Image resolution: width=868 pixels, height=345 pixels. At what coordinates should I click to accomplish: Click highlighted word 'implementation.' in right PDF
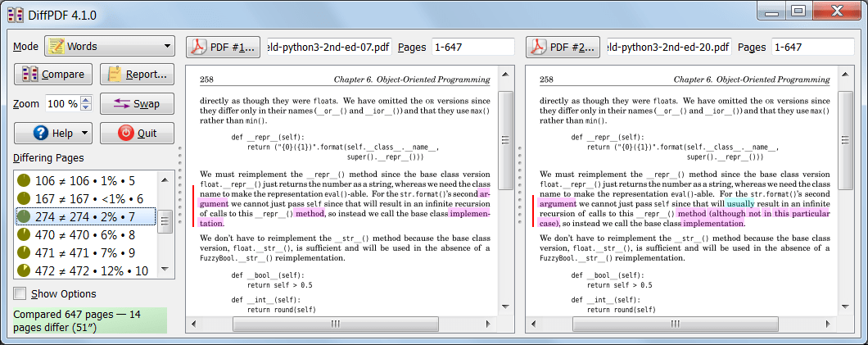(x=713, y=223)
